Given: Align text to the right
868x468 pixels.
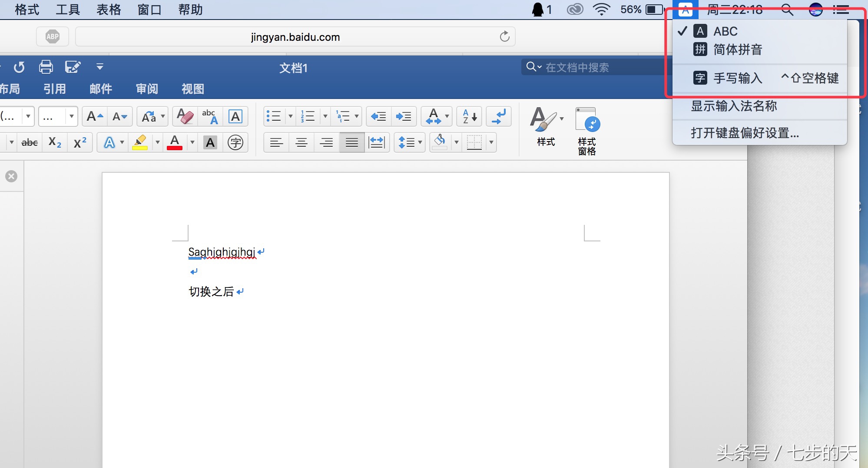Looking at the screenshot, I should click(327, 142).
